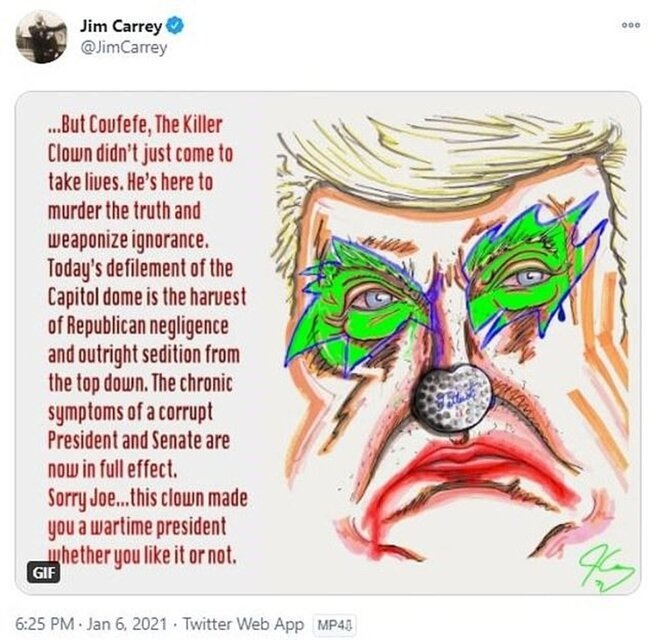Click the red text line 'Sorry Joe...this clown made'

click(x=148, y=498)
